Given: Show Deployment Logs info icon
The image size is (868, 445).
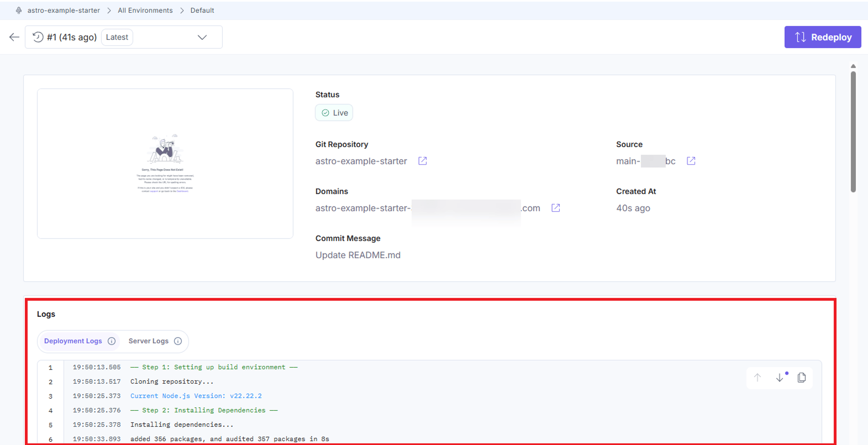Looking at the screenshot, I should [111, 341].
